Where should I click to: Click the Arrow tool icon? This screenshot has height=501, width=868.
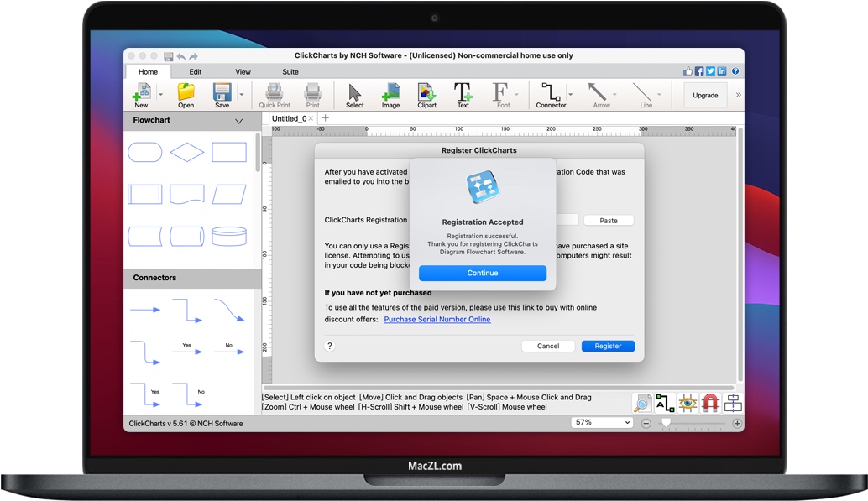[x=600, y=95]
